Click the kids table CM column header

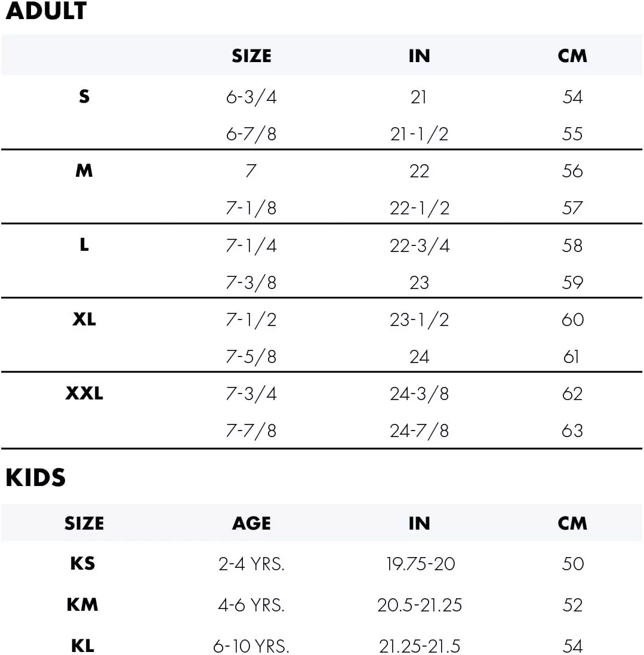click(572, 524)
